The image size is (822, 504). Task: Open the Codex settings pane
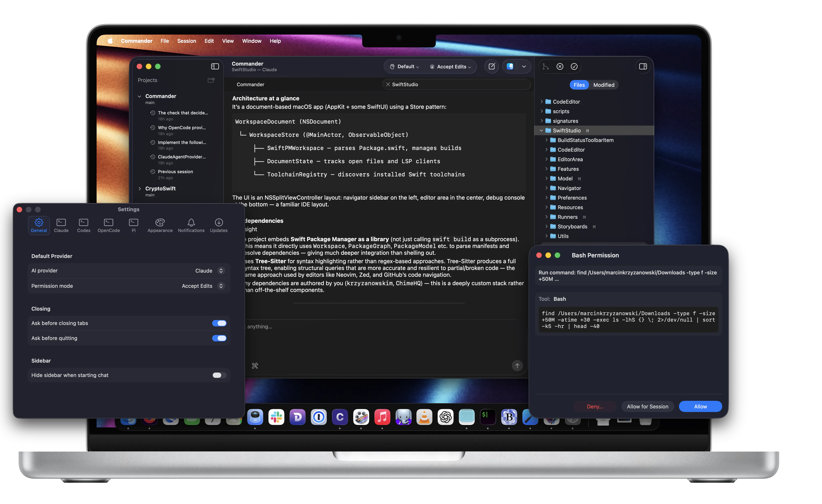click(83, 225)
